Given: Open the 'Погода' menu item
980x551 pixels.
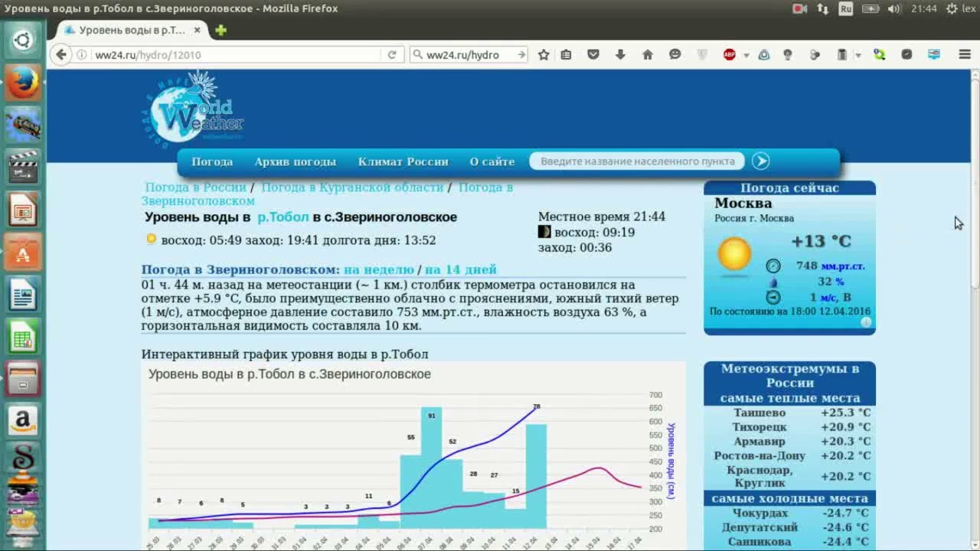Looking at the screenshot, I should click(212, 161).
